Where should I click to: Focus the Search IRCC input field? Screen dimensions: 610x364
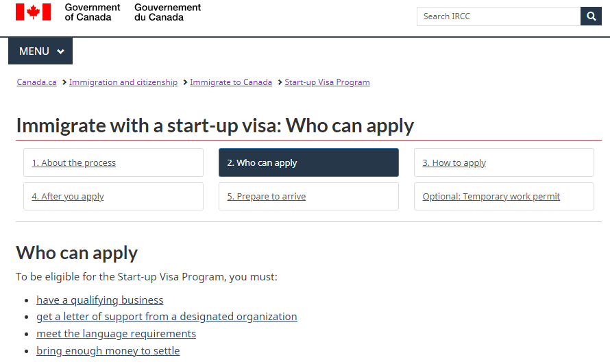498,16
